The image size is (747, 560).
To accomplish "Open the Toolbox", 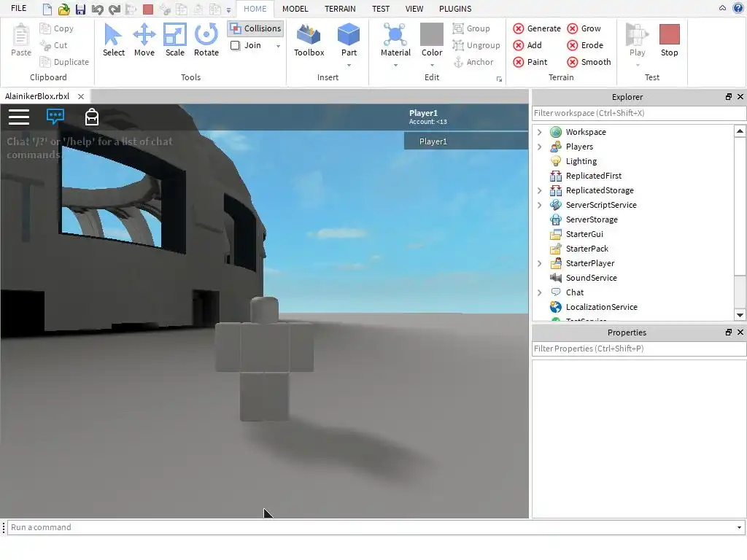I will click(309, 40).
